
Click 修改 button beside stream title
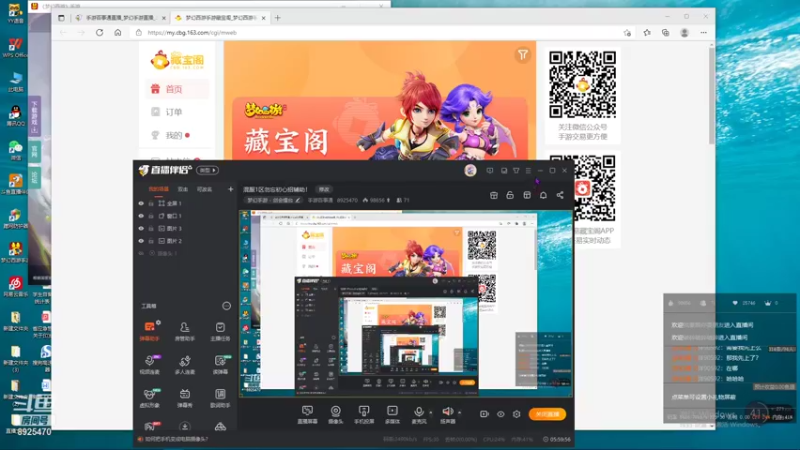[324, 189]
